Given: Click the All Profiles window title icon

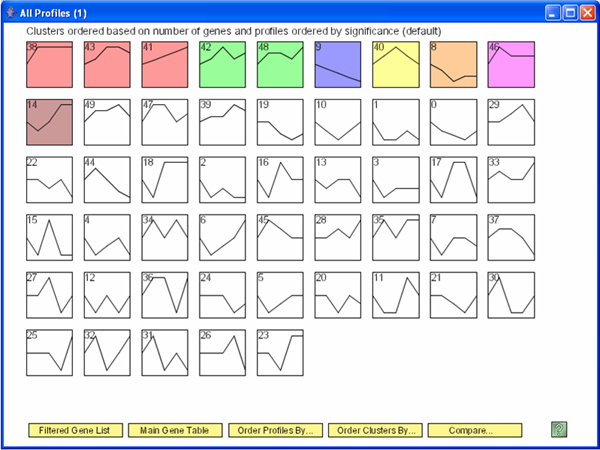Looking at the screenshot, I should point(10,12).
